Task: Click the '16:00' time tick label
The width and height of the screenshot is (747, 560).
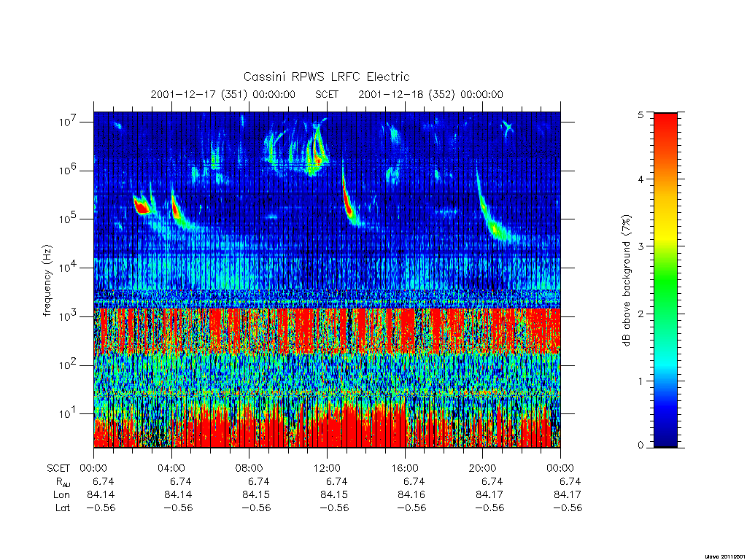Action: [405, 468]
